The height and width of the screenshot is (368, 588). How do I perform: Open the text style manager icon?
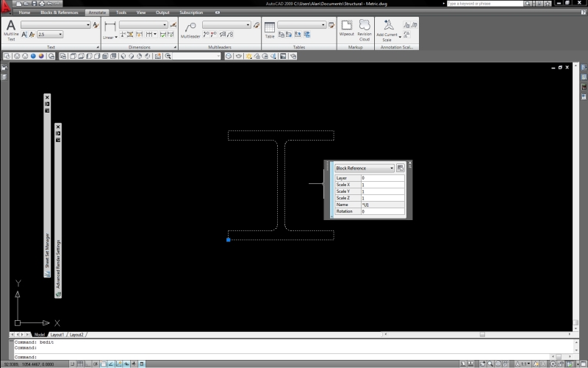[x=96, y=25]
